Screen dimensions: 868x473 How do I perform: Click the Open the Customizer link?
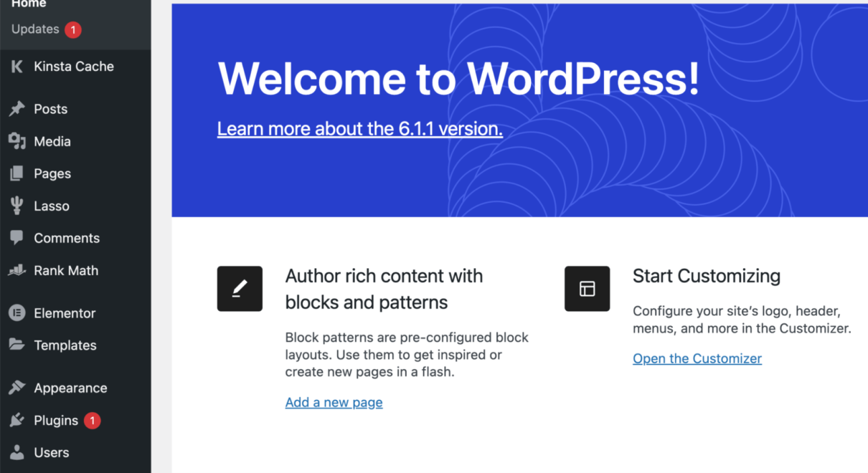pos(697,358)
